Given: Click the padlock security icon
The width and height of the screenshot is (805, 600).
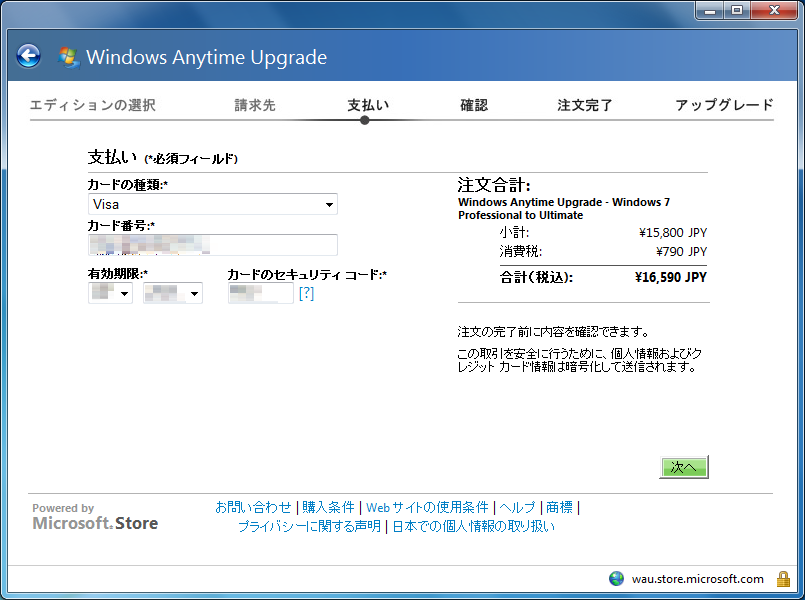Looking at the screenshot, I should pos(783,578).
